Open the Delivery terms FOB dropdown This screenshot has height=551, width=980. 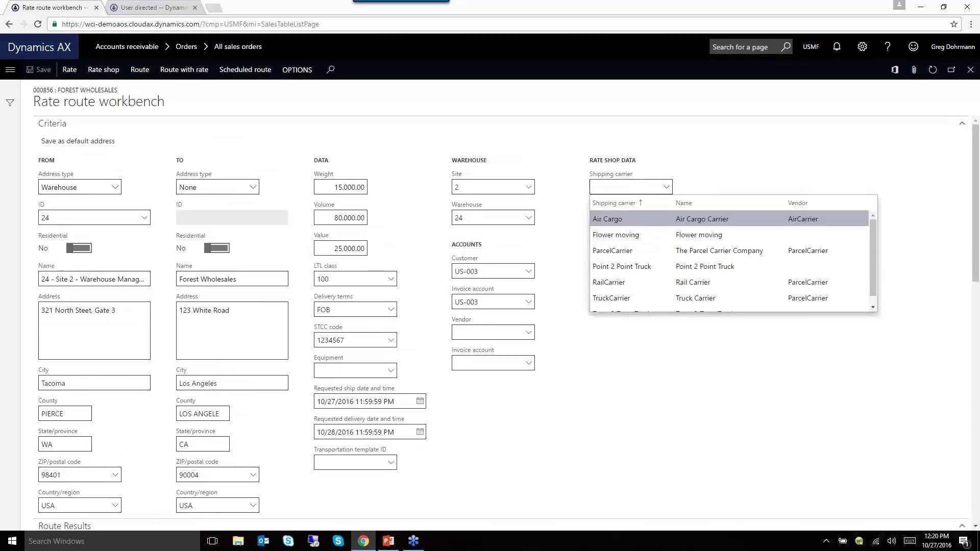coord(390,309)
